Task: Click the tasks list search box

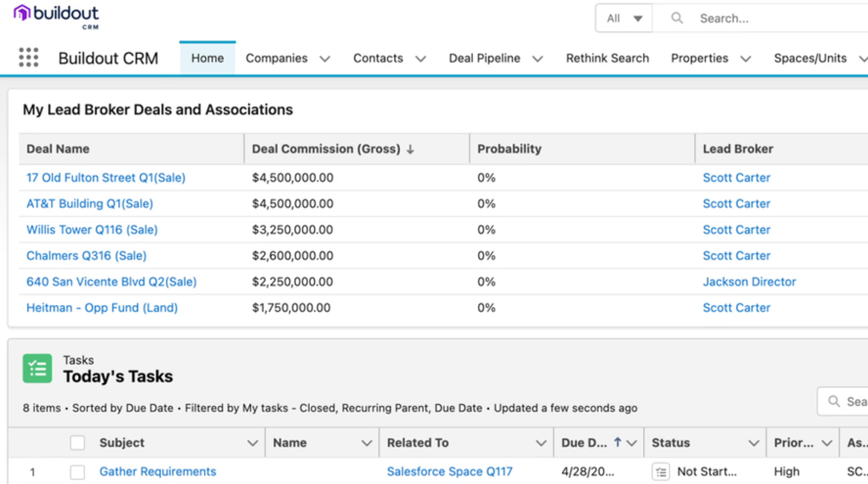Action: point(844,401)
